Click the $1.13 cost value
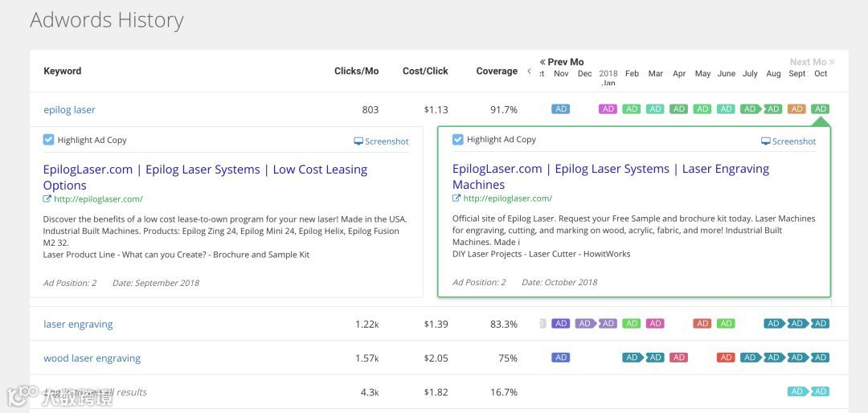868x413 pixels. point(436,109)
